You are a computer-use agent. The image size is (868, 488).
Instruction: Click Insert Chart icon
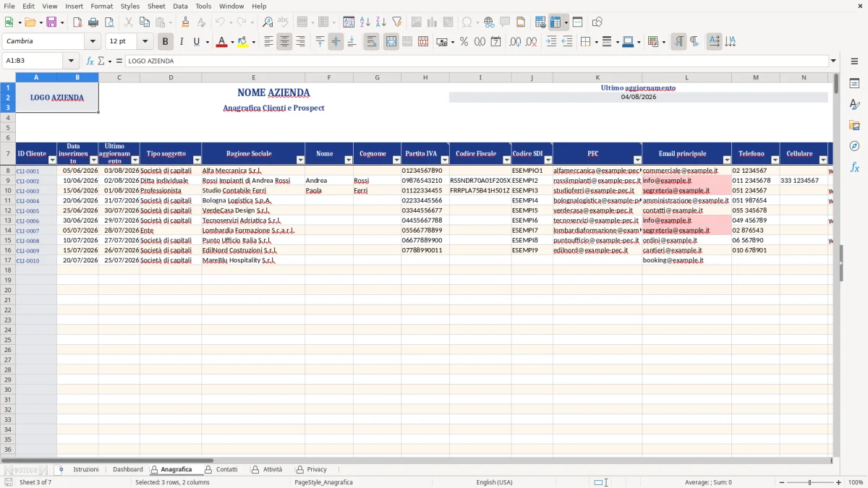coord(432,22)
